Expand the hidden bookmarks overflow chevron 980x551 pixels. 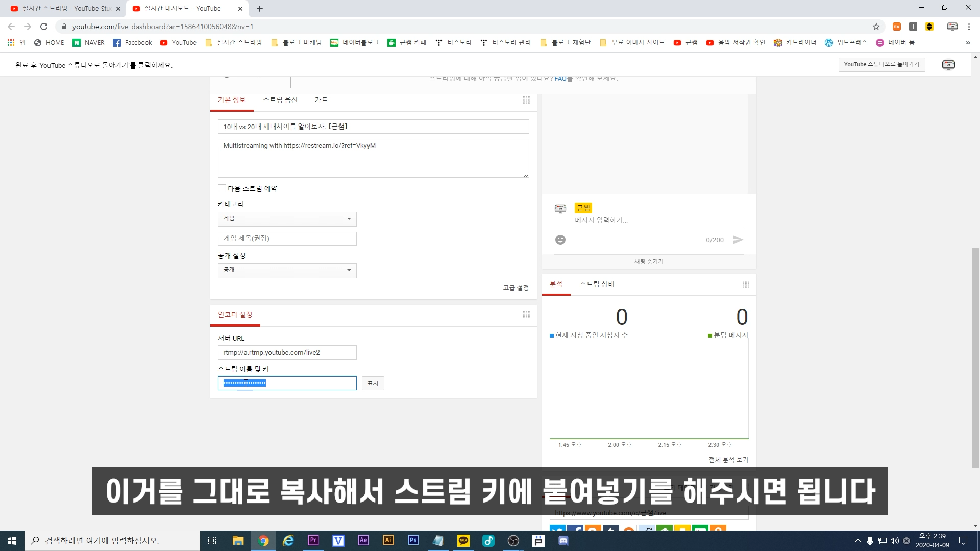click(968, 43)
